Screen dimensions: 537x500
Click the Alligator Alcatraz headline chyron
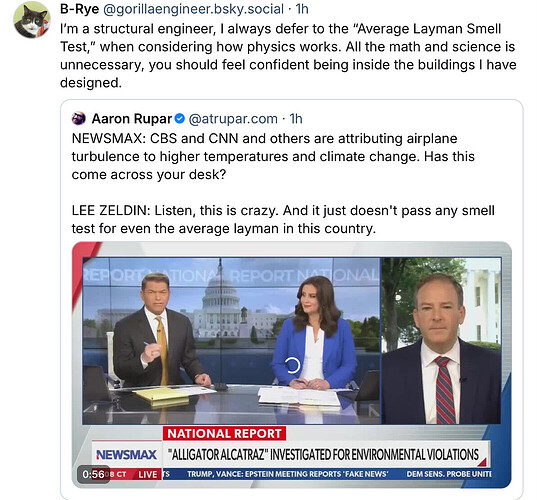click(x=323, y=455)
